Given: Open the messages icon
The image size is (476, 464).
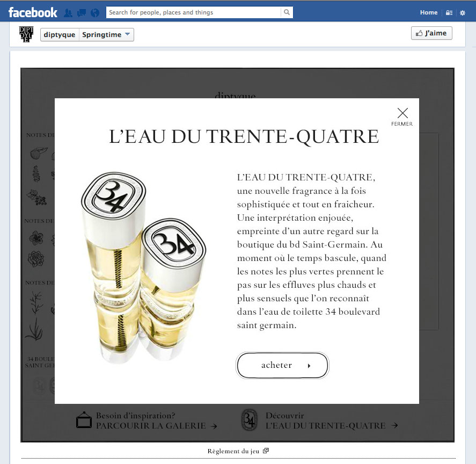Looking at the screenshot, I should (82, 13).
